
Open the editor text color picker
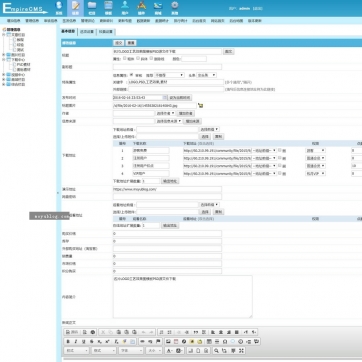pos(169,351)
